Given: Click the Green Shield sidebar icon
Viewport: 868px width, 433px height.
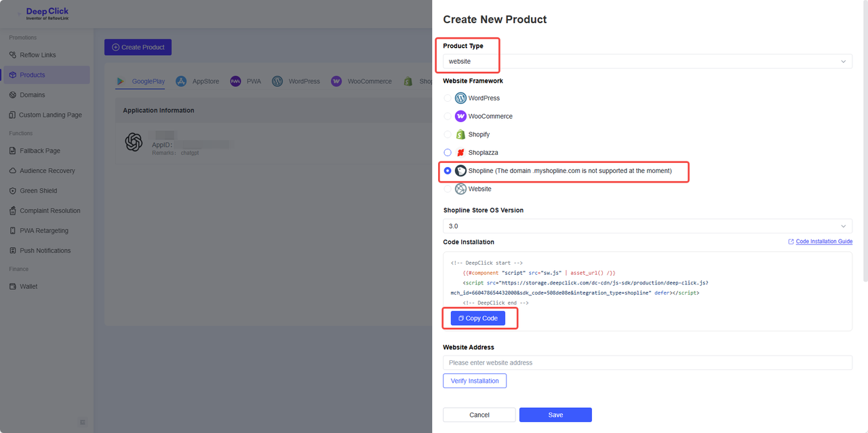Looking at the screenshot, I should point(13,191).
